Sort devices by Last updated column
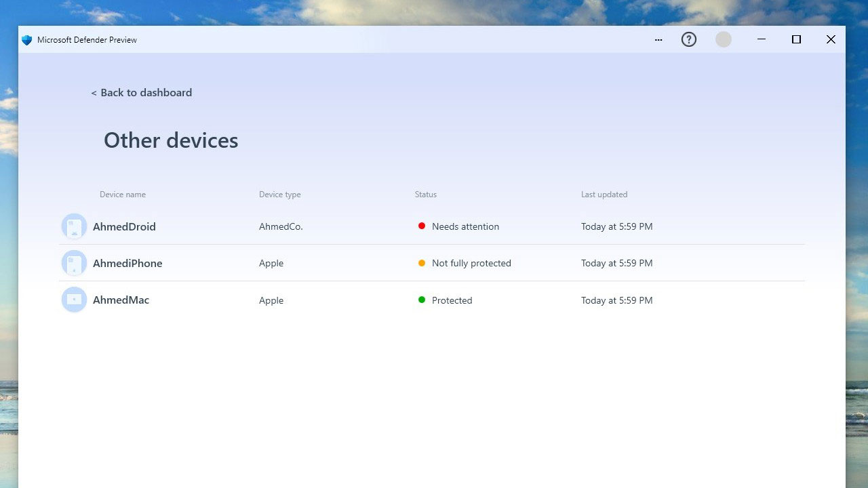 coord(604,195)
